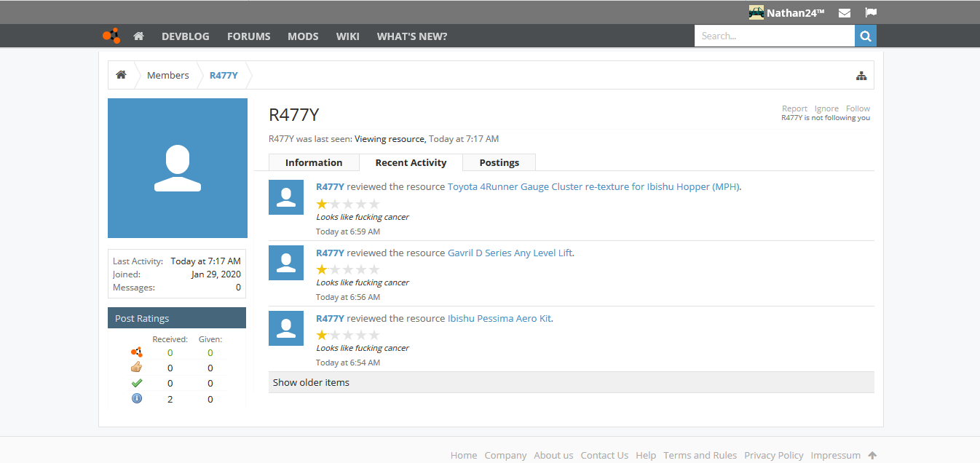This screenshot has height=463, width=980.
Task: Click the green checkmark rating icon
Action: [x=136, y=383]
